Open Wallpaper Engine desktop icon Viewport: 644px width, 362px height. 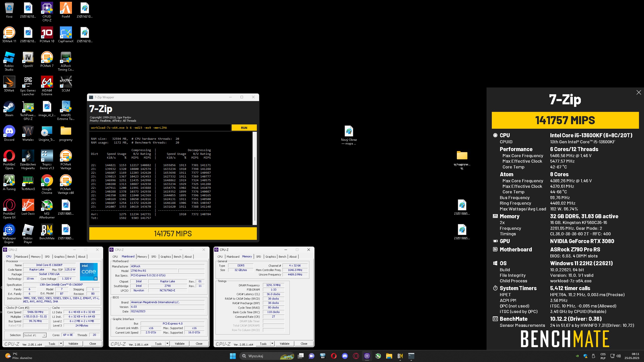pos(9,234)
